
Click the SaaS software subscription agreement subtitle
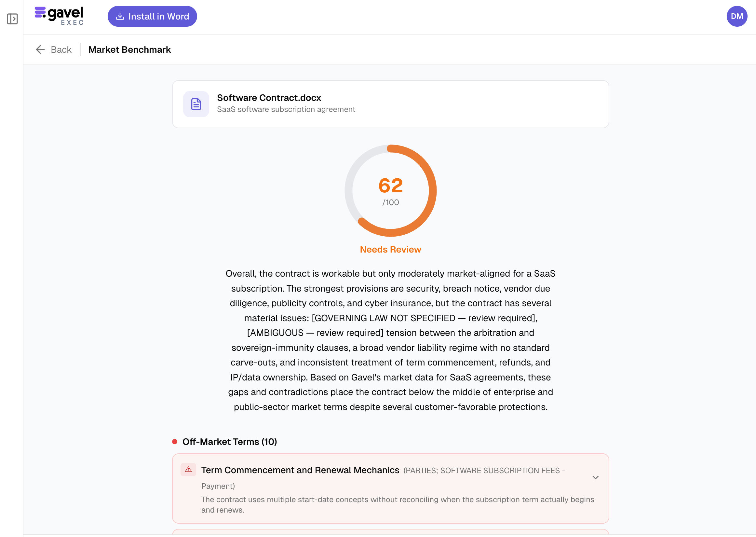click(x=286, y=109)
